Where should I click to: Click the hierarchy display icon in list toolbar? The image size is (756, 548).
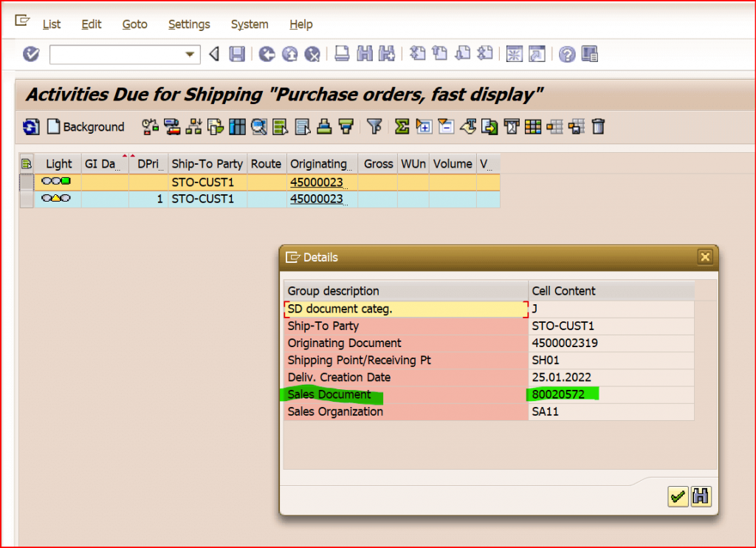(x=193, y=126)
